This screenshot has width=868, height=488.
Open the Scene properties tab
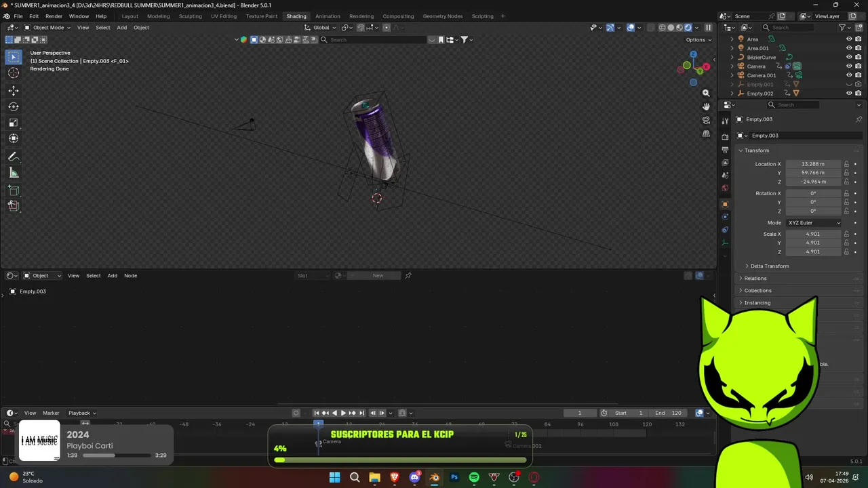(x=725, y=176)
